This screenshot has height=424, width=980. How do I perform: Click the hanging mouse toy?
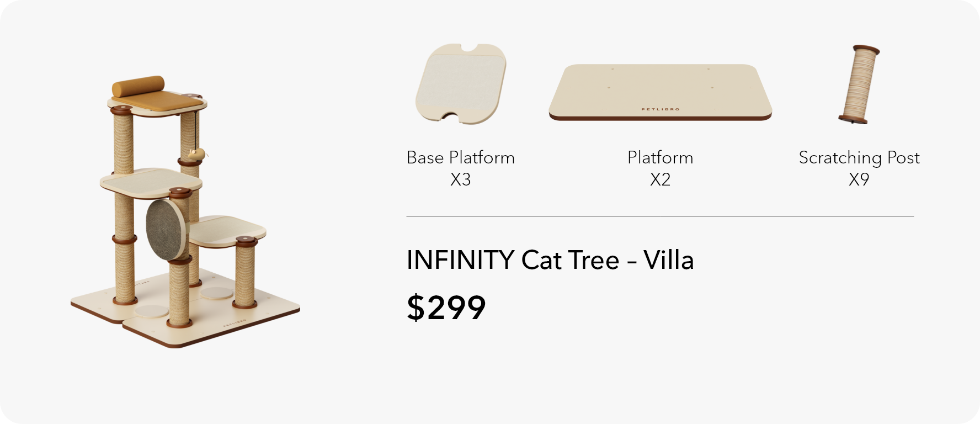tap(196, 154)
